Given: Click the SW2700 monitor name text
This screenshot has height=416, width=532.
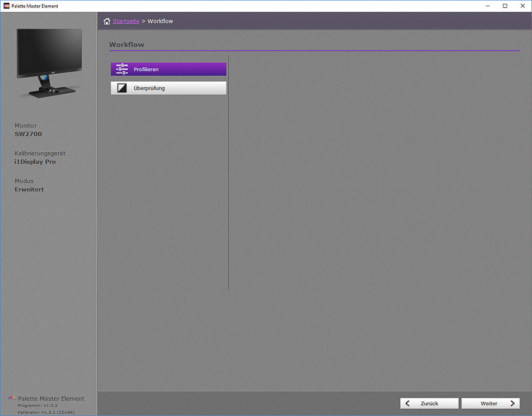Looking at the screenshot, I should point(28,134).
